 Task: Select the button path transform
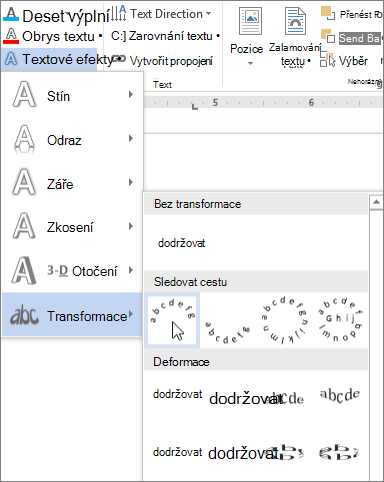click(x=340, y=320)
